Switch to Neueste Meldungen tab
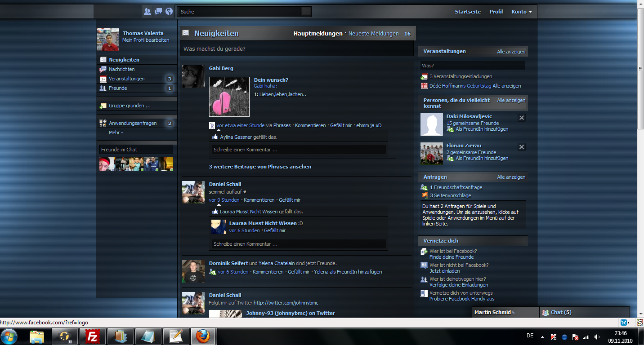Screen dimensions: 644x345 coord(374,34)
